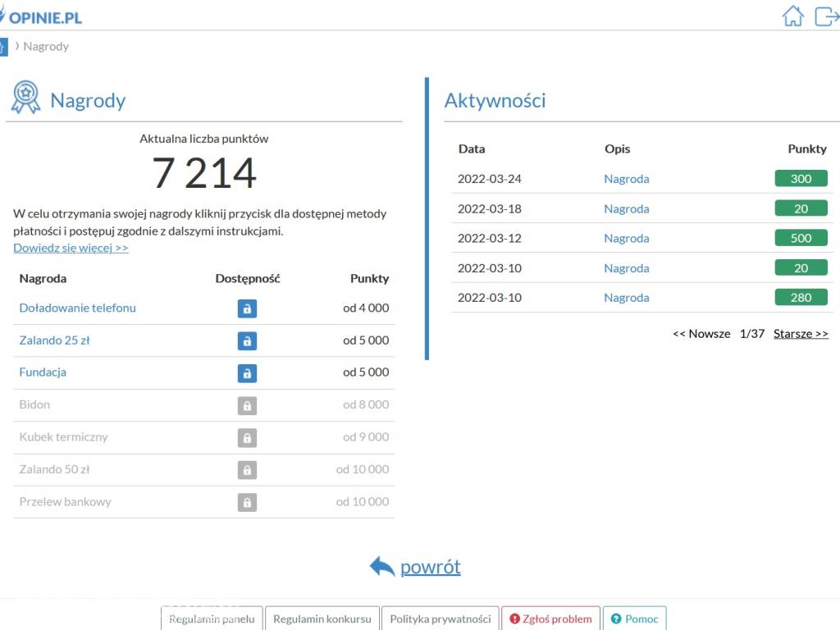Click locked padlock for Zalando 50 zł
840x630 pixels.
[x=247, y=470]
